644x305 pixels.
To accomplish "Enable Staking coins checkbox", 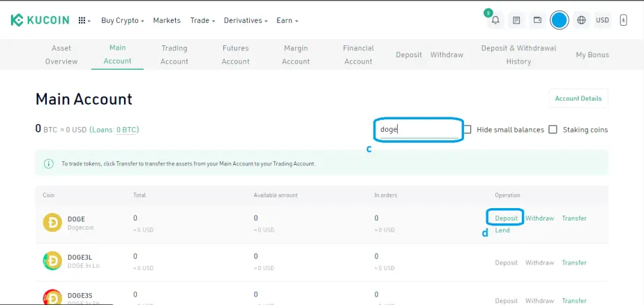I will (x=553, y=130).
